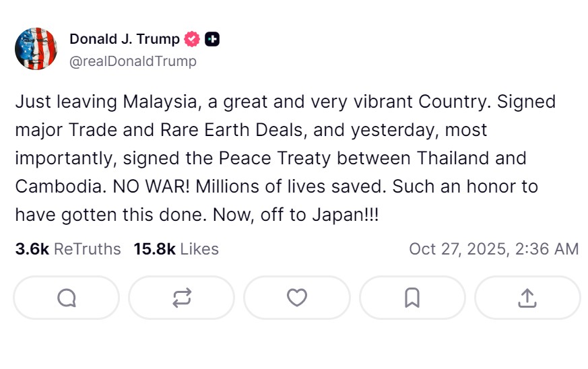The width and height of the screenshot is (588, 369).
Task: Click the reply speech bubble icon
Action: click(67, 298)
